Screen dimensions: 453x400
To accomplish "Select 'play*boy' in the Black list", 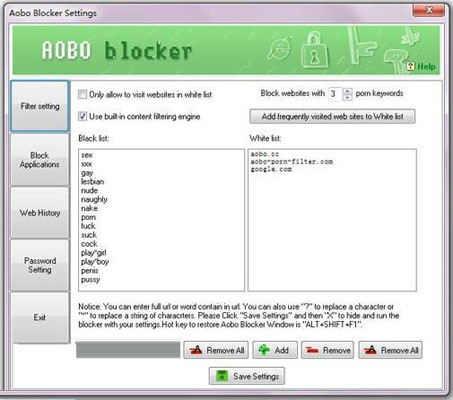I will [x=95, y=262].
